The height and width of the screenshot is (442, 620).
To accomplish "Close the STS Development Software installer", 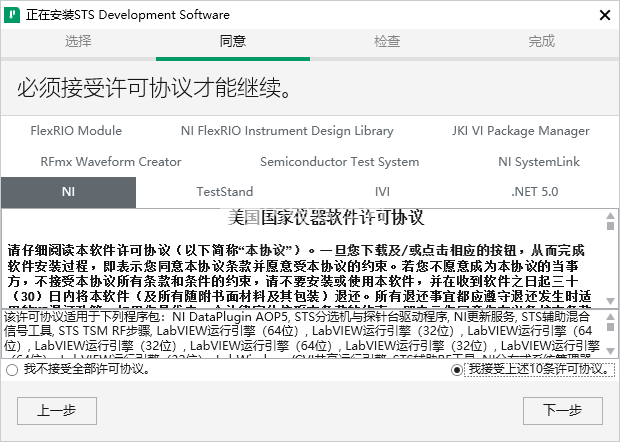I will pos(605,15).
